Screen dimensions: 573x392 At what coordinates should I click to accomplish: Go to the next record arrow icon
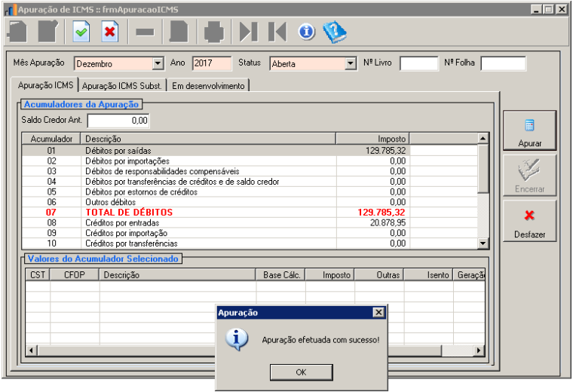[249, 32]
